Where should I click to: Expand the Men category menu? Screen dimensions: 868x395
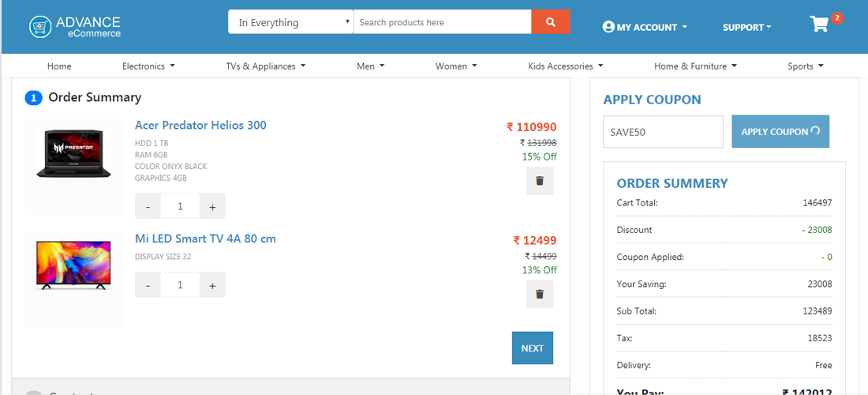click(370, 66)
